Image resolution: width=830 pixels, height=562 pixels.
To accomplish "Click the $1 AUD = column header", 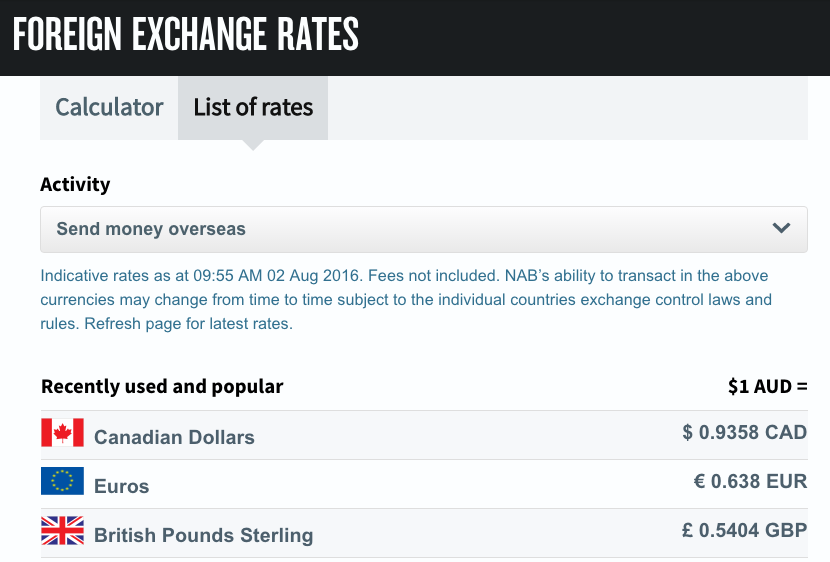I will 768,386.
